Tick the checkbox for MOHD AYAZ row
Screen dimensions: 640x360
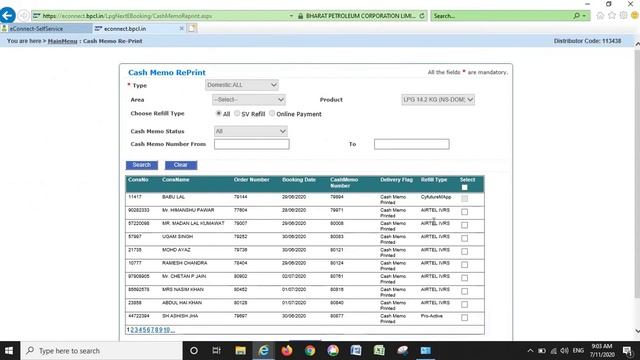464,251
